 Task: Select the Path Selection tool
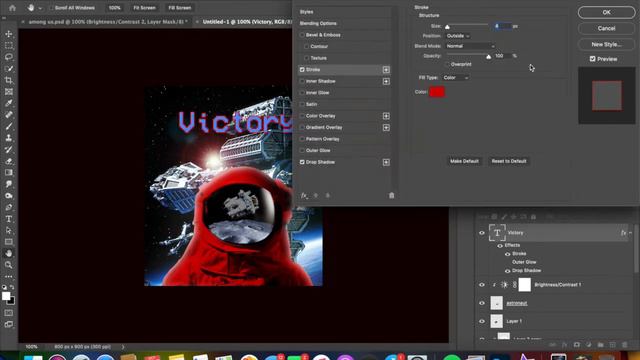pyautogui.click(x=9, y=230)
